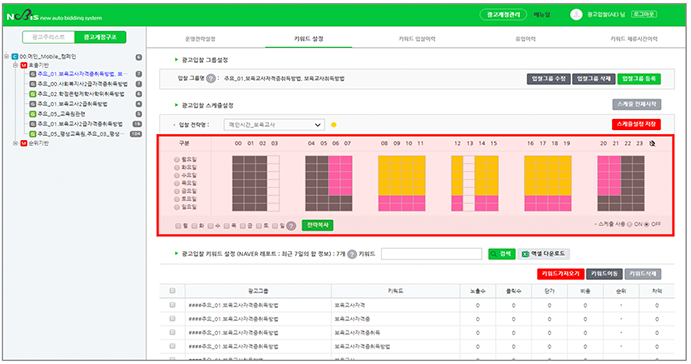The image size is (691, 364).
Task: Click help icon beside 입찰 그룹명
Action: click(211, 78)
